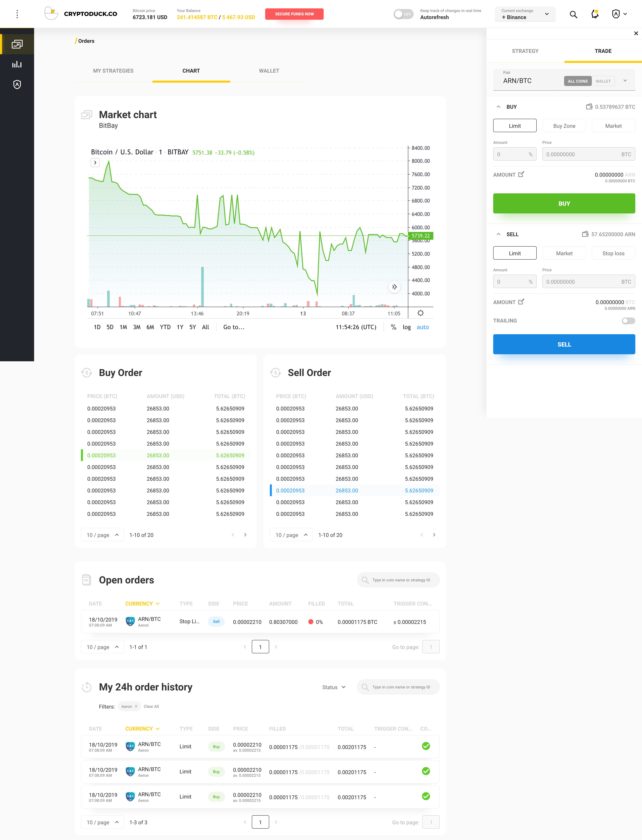Screen dimensions: 642x840
Task: Click SECURE FUNDS NOW button
Action: pos(294,14)
